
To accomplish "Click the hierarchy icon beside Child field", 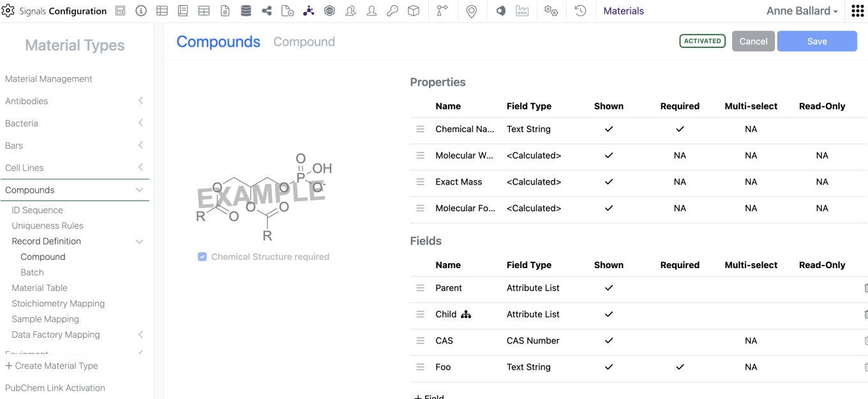I will (x=466, y=314).
